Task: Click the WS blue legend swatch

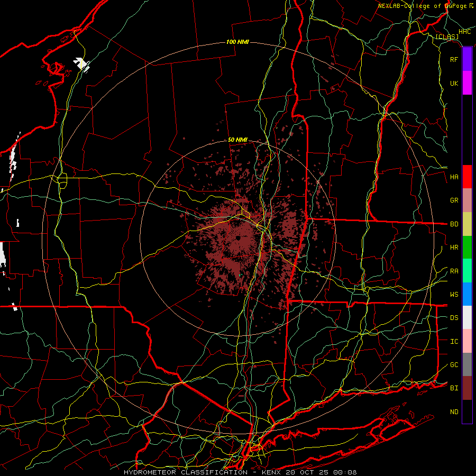Action: (x=467, y=294)
